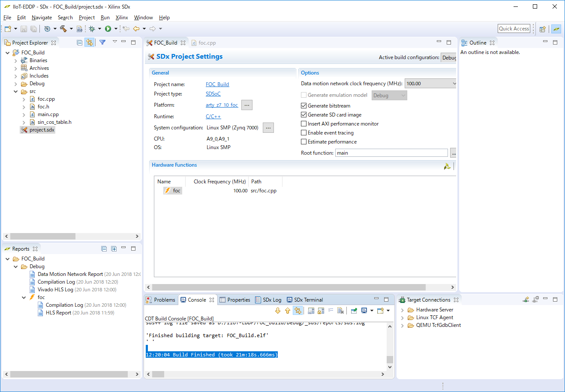Screen dimensions: 565x392
Task: Click new target connection icon
Action: click(526, 300)
